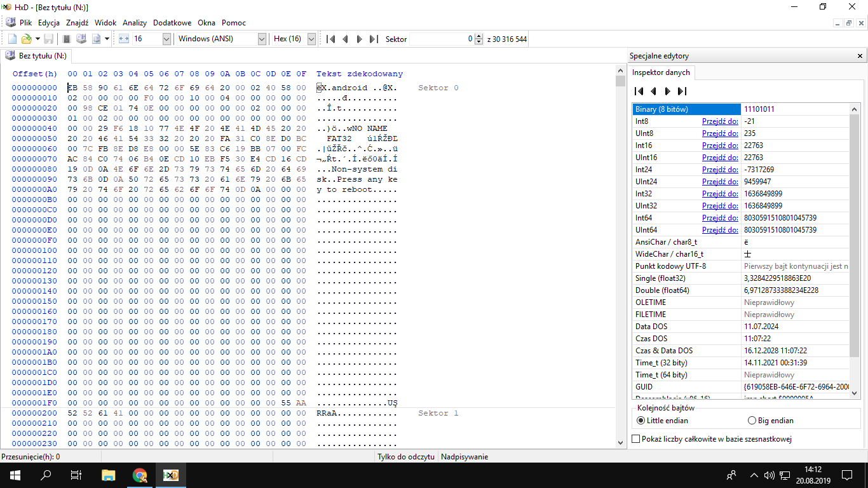Open the Edycja menu

pos(49,22)
